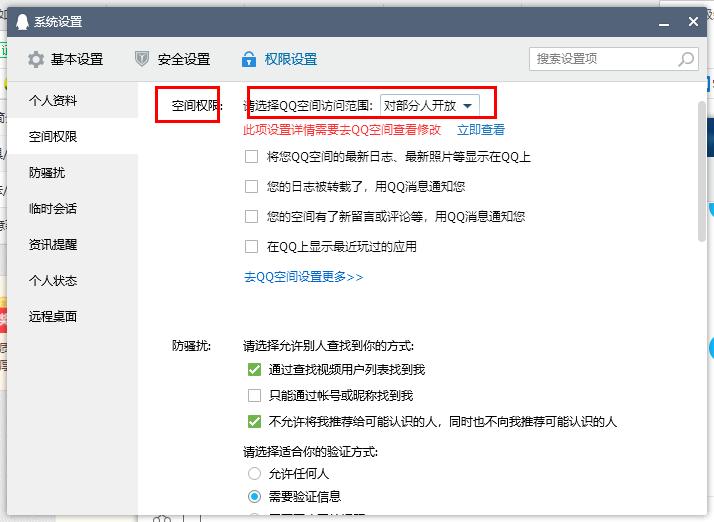Click the magnifier icon in search box

click(x=686, y=59)
